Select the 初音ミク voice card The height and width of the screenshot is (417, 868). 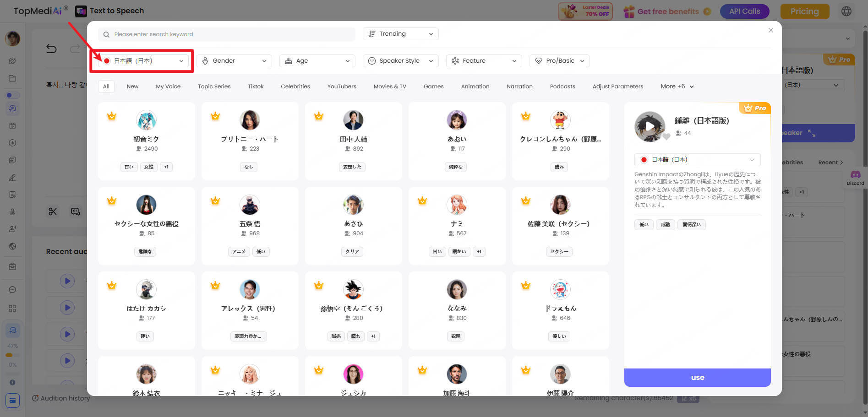(x=147, y=141)
